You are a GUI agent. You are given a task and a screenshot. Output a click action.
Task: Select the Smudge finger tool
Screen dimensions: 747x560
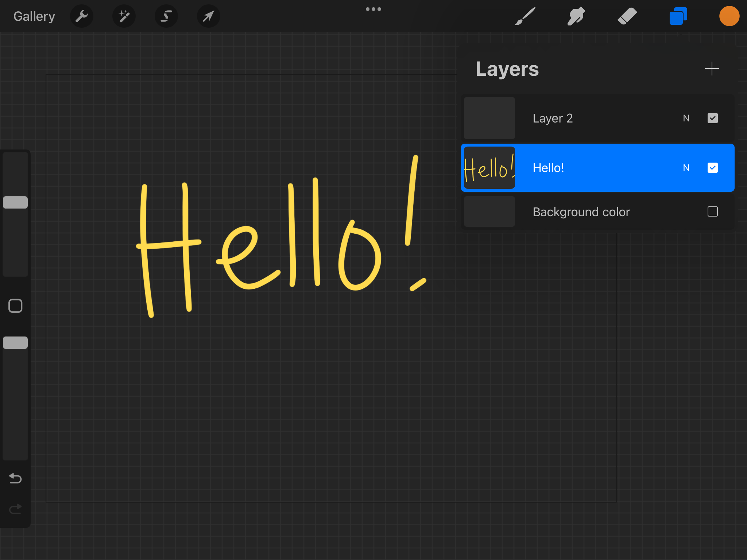[x=576, y=16]
